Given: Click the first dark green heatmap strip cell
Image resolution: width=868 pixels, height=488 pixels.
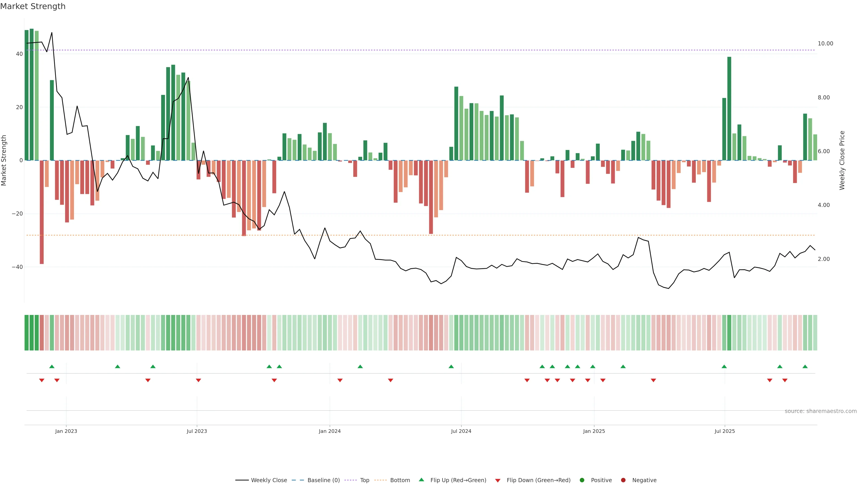Looking at the screenshot, I should coord(27,332).
